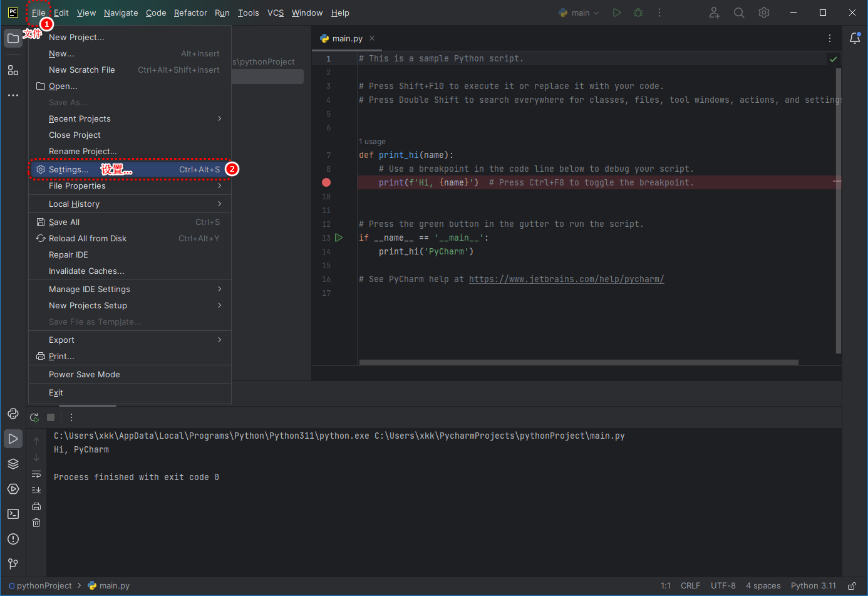The height and width of the screenshot is (596, 868).
Task: Choose Settings... in the File menu
Action: [130, 169]
